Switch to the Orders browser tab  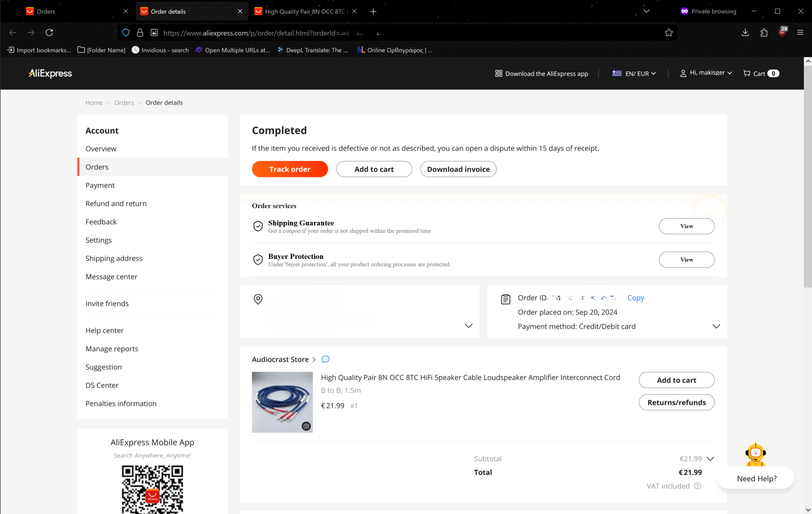click(77, 11)
